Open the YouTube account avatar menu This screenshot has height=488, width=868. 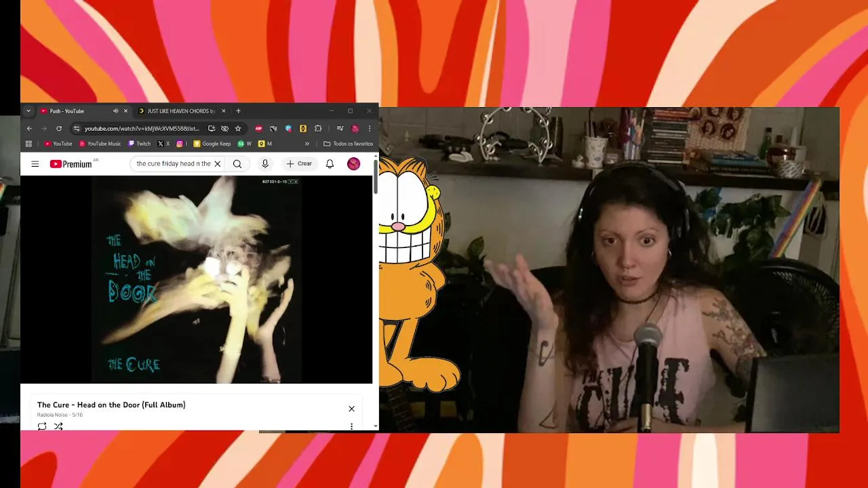pos(353,164)
